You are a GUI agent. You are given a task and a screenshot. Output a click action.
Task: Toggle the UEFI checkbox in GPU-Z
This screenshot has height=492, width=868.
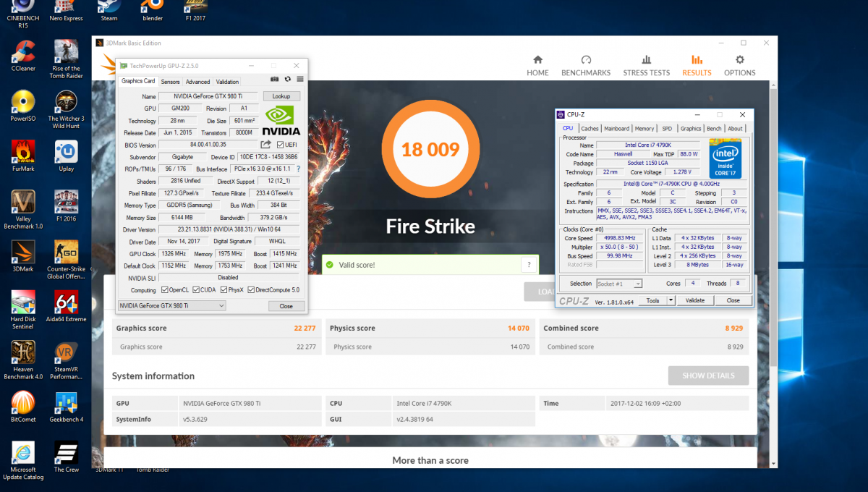[x=281, y=145]
